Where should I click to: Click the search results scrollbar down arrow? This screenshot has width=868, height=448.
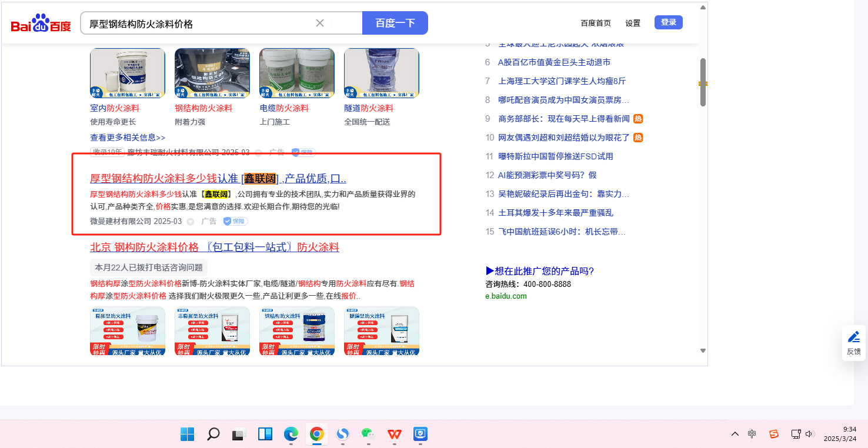pyautogui.click(x=703, y=351)
